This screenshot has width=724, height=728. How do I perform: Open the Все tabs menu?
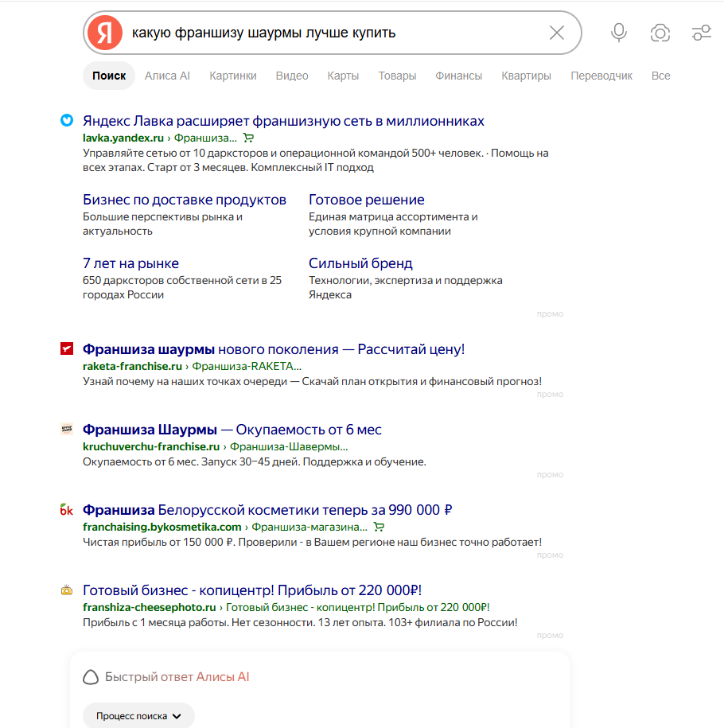[x=660, y=76]
